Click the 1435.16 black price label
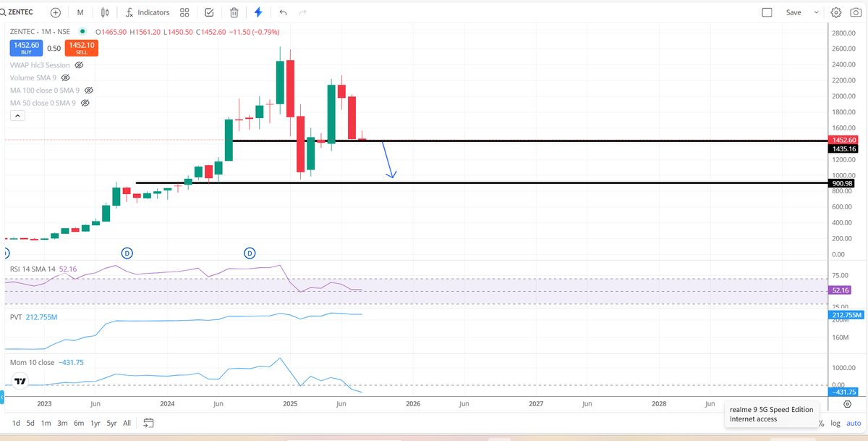868x441 pixels. 843,148
